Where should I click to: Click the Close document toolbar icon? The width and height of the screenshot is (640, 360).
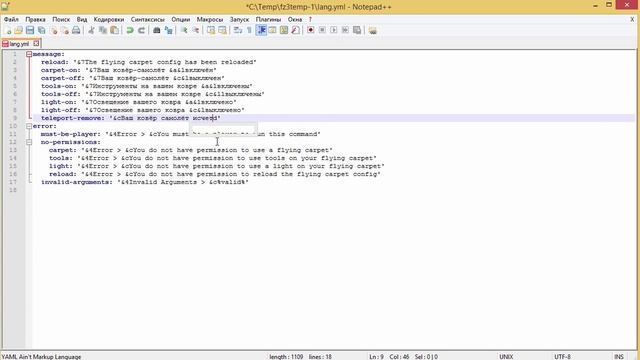coord(53,30)
